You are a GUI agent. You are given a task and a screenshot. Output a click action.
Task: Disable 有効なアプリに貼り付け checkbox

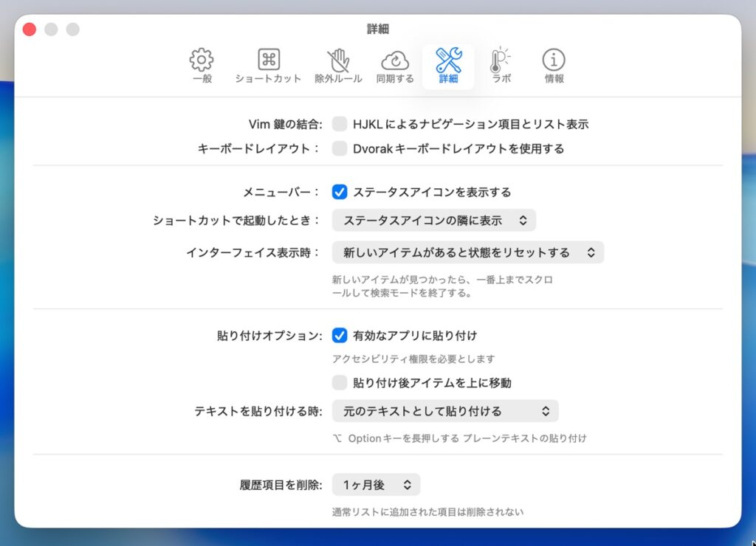(x=340, y=335)
